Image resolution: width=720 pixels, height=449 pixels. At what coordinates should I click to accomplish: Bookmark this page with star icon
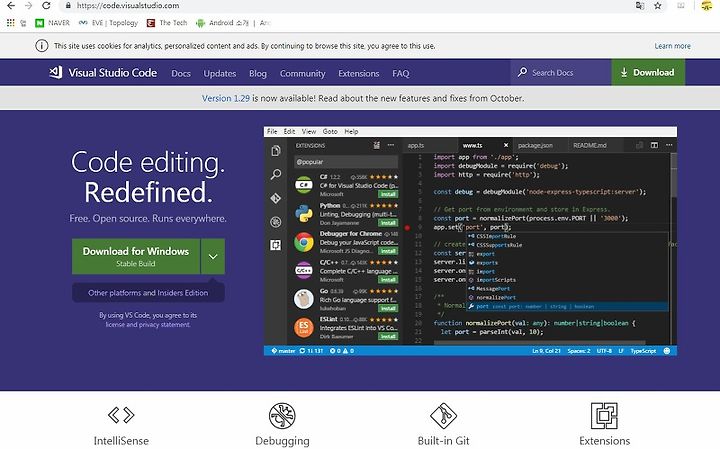658,6
